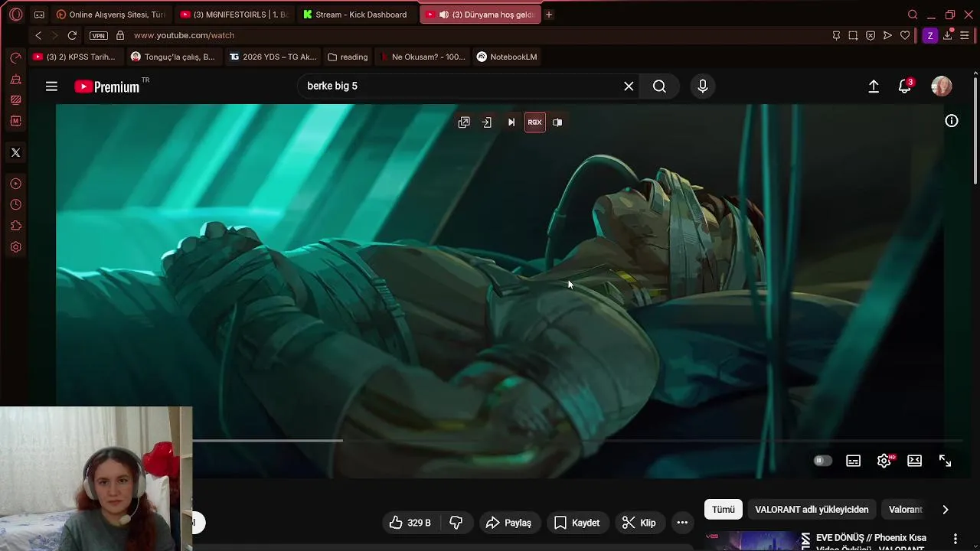
Task: Toggle the VPN badge in address bar
Action: (x=98, y=35)
